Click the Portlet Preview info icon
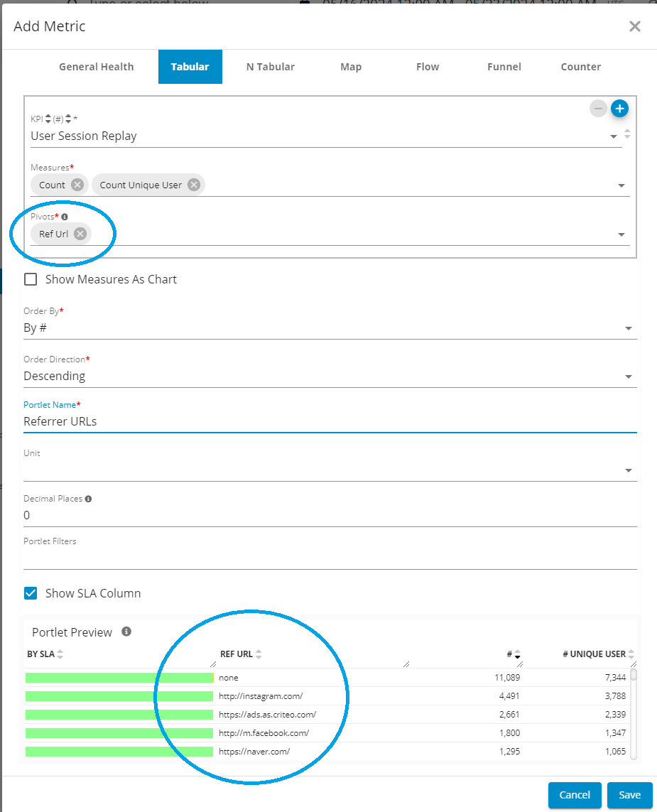This screenshot has height=812, width=657. pyautogui.click(x=126, y=632)
